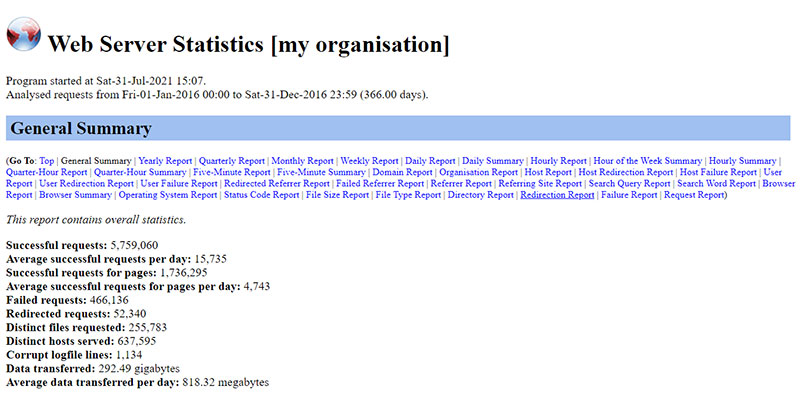Follow the underlined Redirection Report link
This screenshot has height=396, width=800.
click(x=557, y=194)
